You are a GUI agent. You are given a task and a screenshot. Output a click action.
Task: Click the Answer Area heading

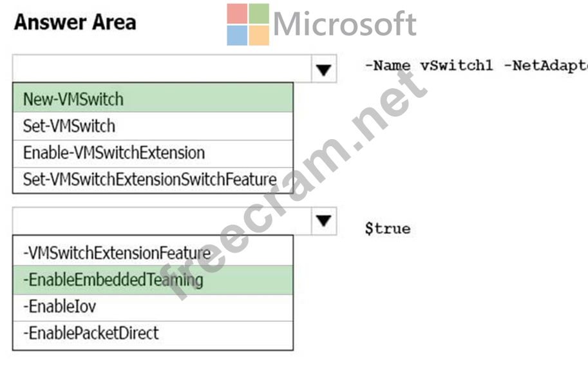(75, 22)
